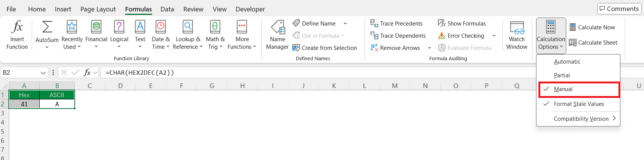
Task: Open the Comments pane
Action: (619, 9)
